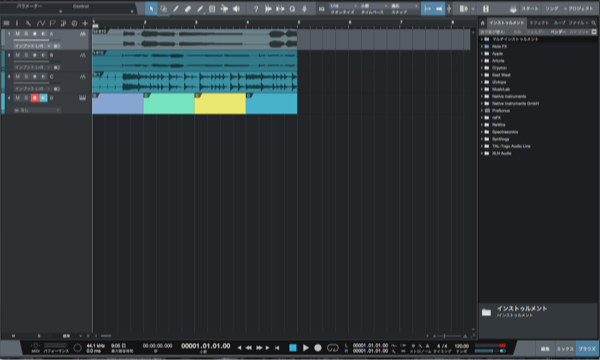Click the waveform icon on track A
Viewport: 600px width, 360px height.
click(x=83, y=34)
